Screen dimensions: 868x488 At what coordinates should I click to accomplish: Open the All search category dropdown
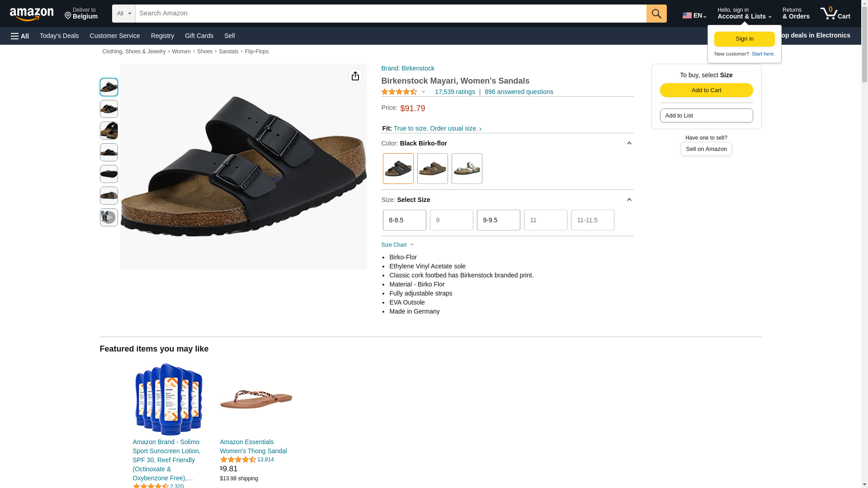tap(124, 14)
